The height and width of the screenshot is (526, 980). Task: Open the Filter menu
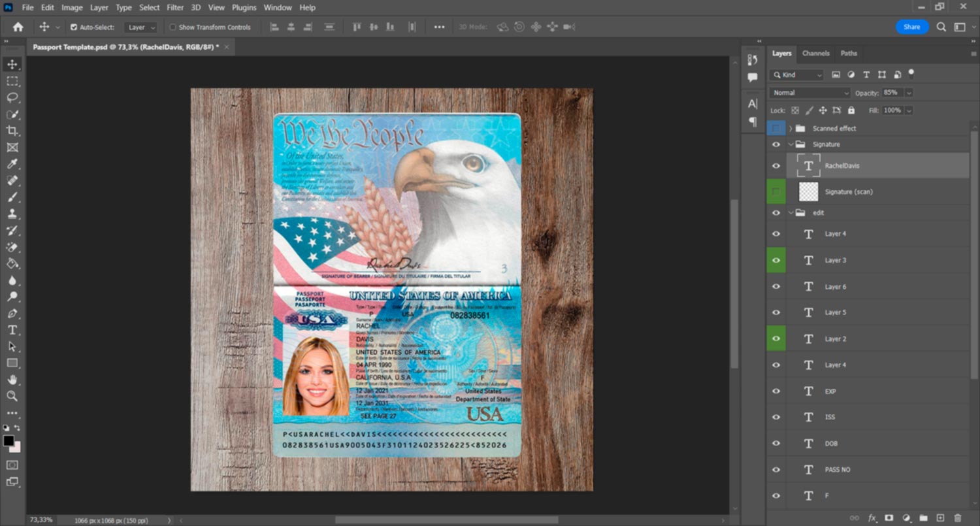pos(175,7)
